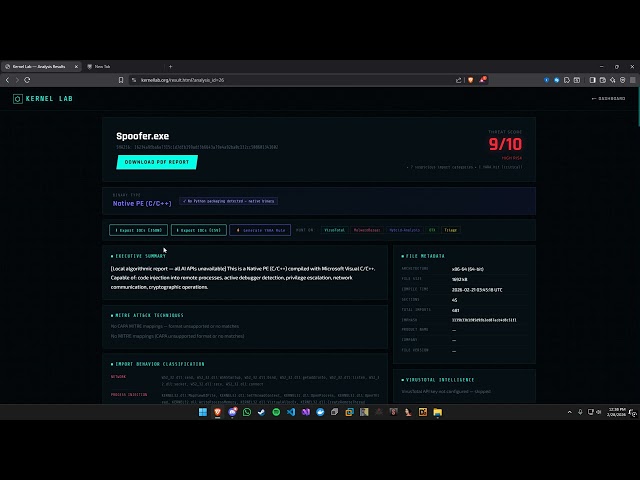Click the File Metadata heading

click(425, 256)
